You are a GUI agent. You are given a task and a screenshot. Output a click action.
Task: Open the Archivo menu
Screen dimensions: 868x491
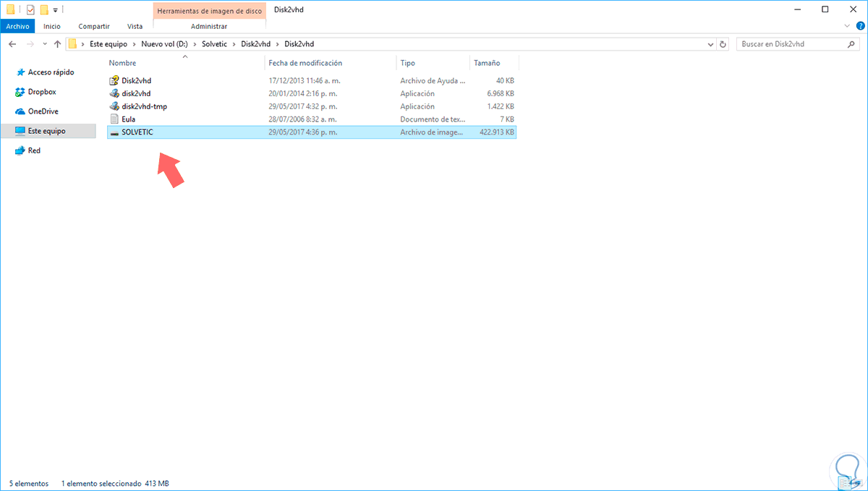[17, 26]
